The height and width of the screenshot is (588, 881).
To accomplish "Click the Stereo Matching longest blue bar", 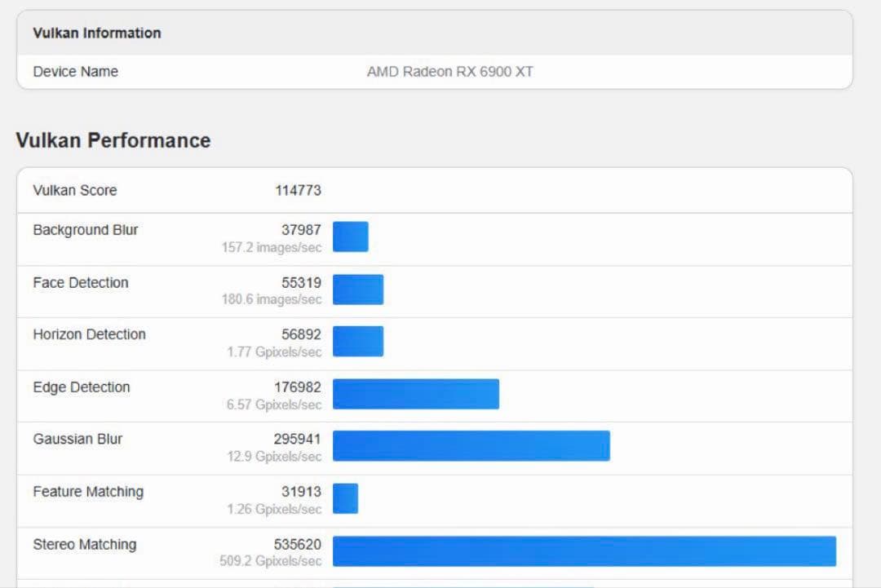I will point(584,551).
